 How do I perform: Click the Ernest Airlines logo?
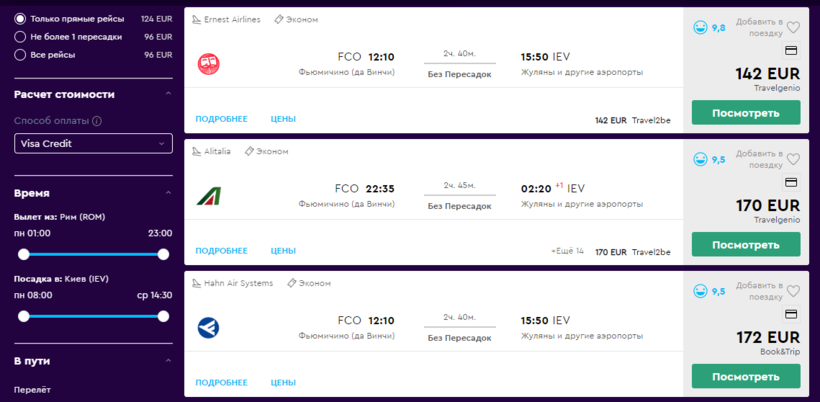(209, 64)
